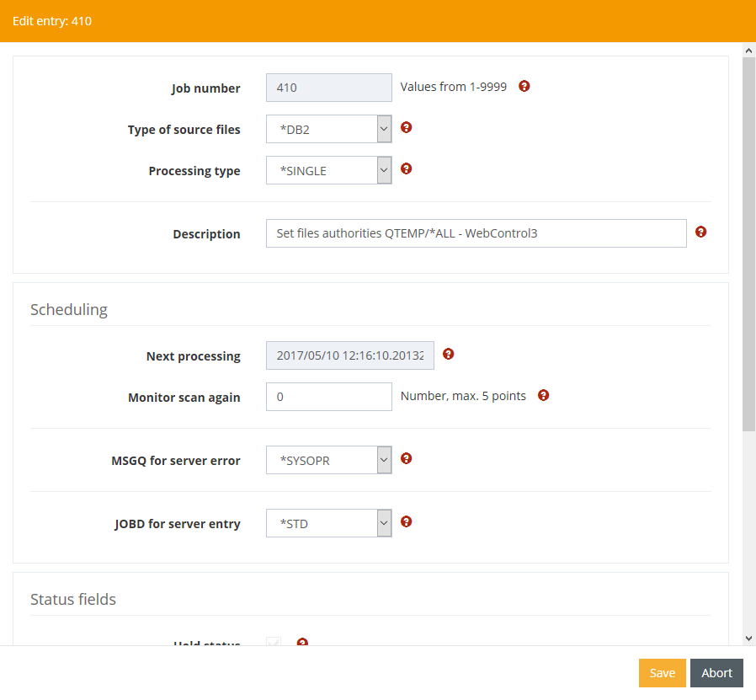Click the Abort button
The width and height of the screenshot is (756, 700).
716,673
